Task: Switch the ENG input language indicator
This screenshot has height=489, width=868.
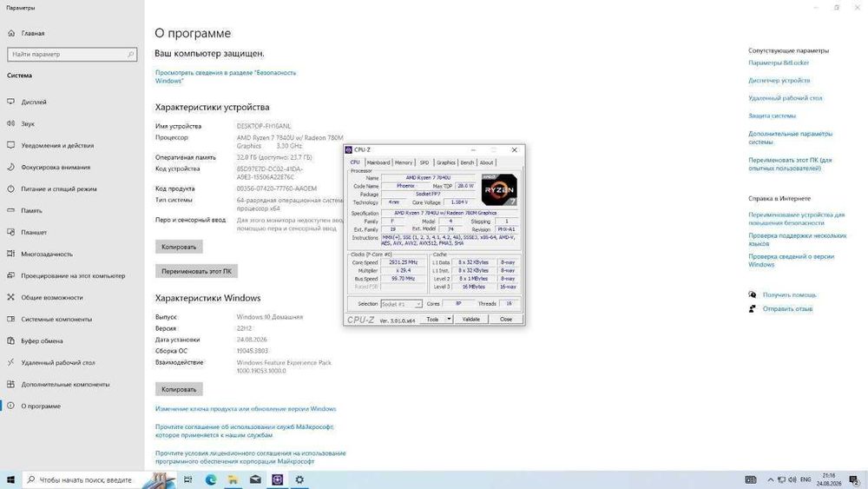Action: (806, 479)
